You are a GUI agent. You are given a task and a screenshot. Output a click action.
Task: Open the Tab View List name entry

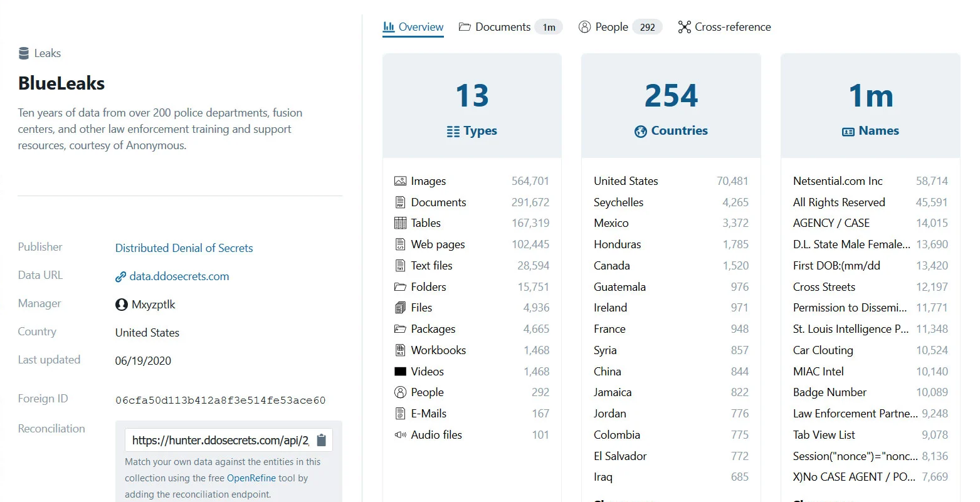coord(870,435)
